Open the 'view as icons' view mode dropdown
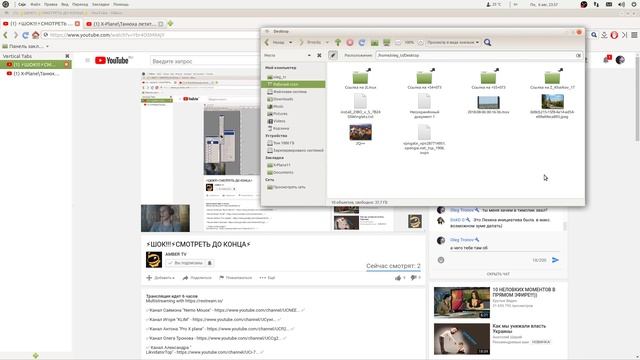640x360 pixels. [453, 42]
